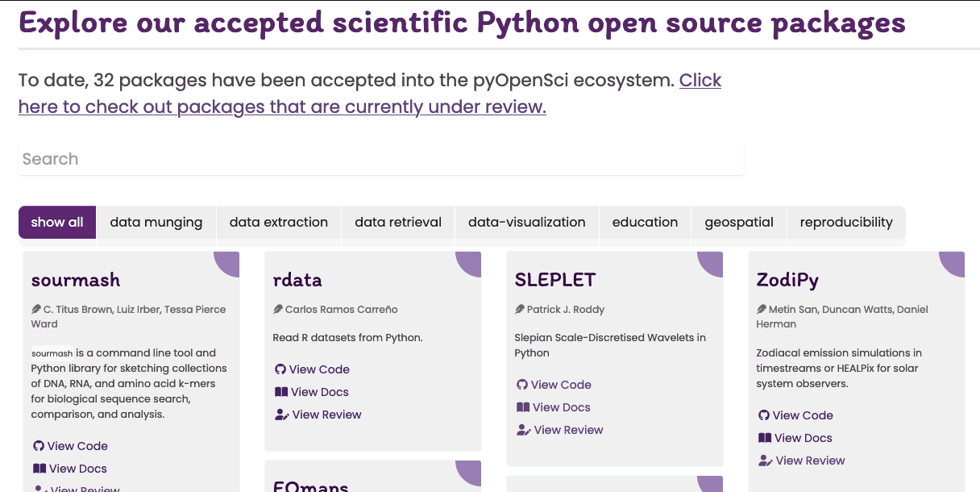The width and height of the screenshot is (980, 492).
Task: Choose the reproducibility filter tab
Action: point(846,223)
